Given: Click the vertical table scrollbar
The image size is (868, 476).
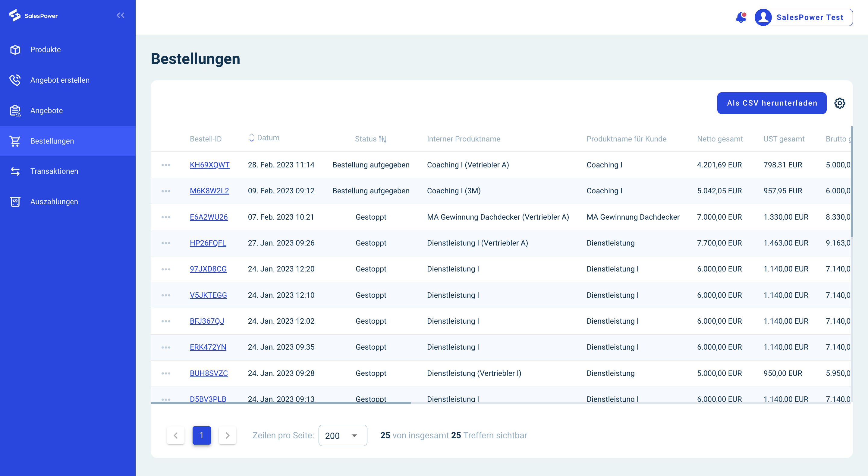Looking at the screenshot, I should pyautogui.click(x=851, y=182).
